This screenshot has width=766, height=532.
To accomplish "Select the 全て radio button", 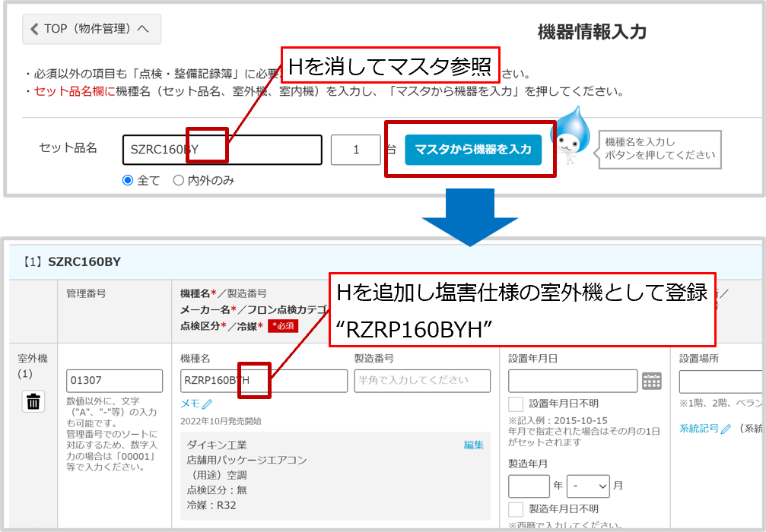I will click(128, 180).
